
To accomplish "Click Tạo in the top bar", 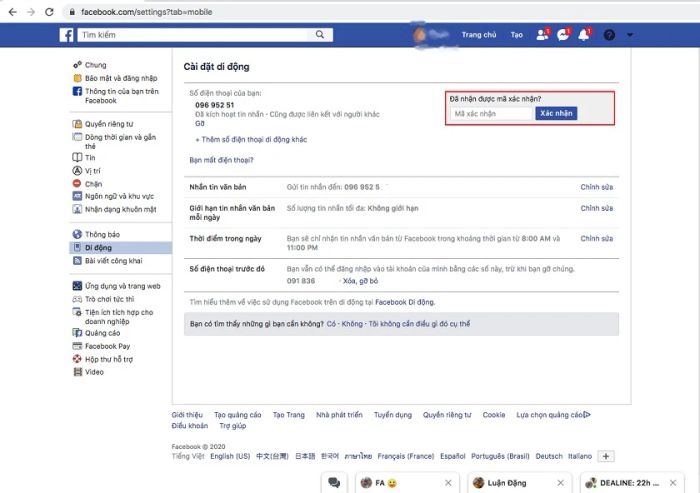I will [x=517, y=35].
